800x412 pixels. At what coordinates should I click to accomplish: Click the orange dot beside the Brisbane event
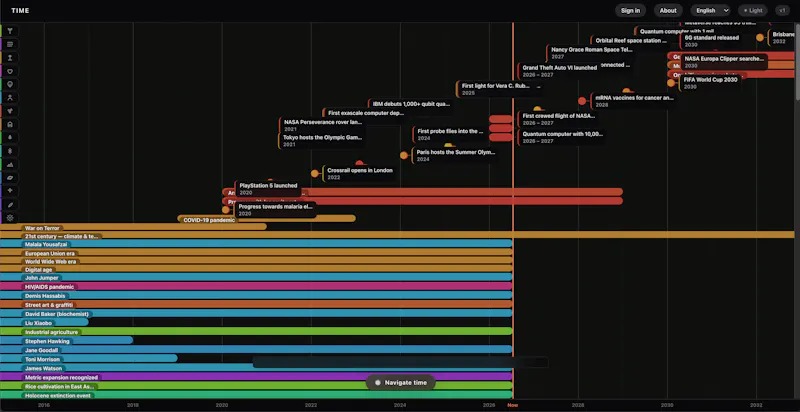click(x=760, y=37)
